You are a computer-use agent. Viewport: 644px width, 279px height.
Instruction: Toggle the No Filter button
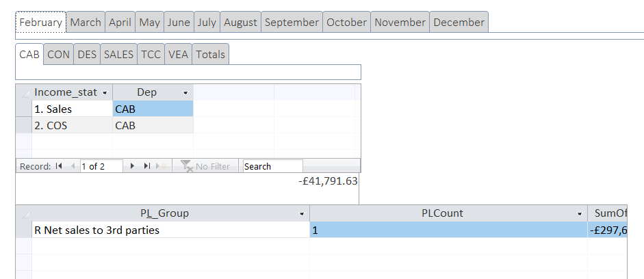coord(205,166)
